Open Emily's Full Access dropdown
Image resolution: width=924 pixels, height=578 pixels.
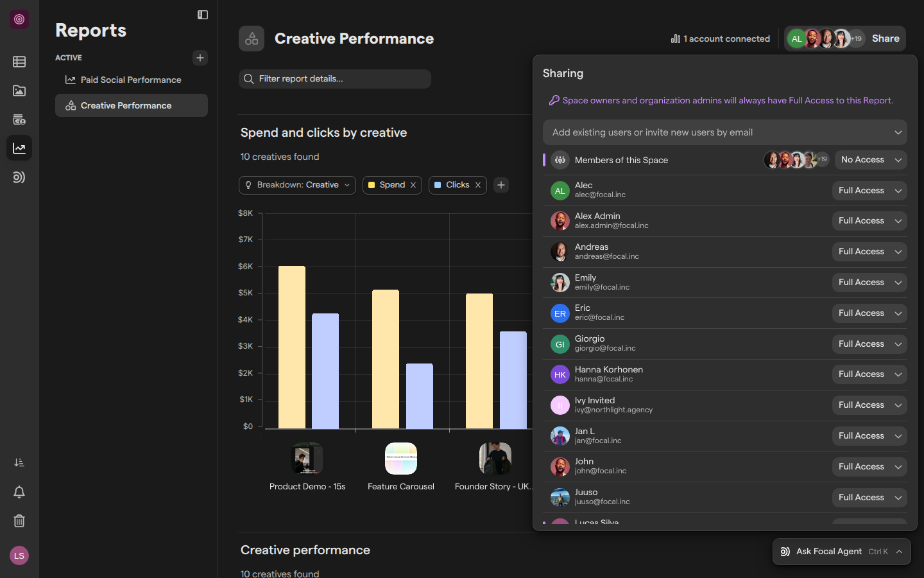pos(869,283)
